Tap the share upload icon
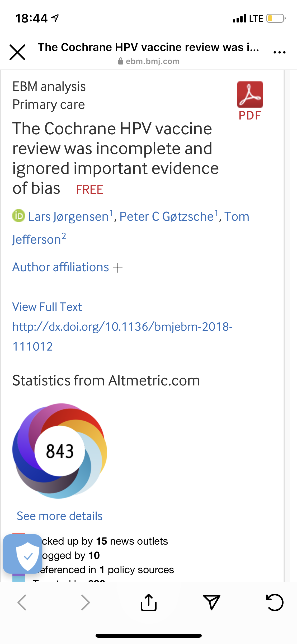The image size is (297, 644). pyautogui.click(x=149, y=602)
